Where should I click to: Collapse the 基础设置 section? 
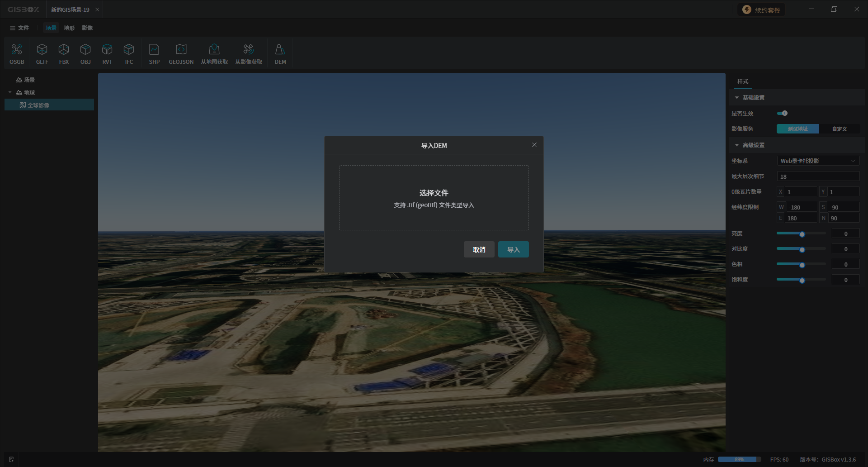point(737,98)
